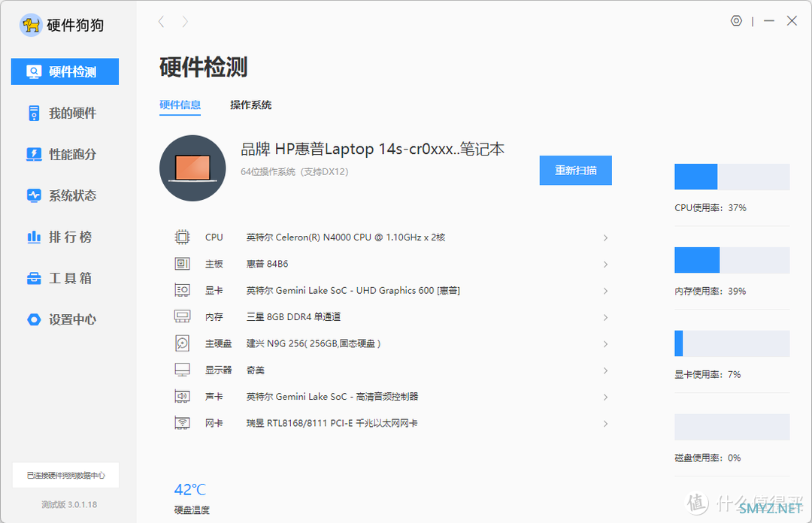The height and width of the screenshot is (523, 812).
Task: Click 三星 8GB DDR4 单通道 text
Action: [x=294, y=317]
